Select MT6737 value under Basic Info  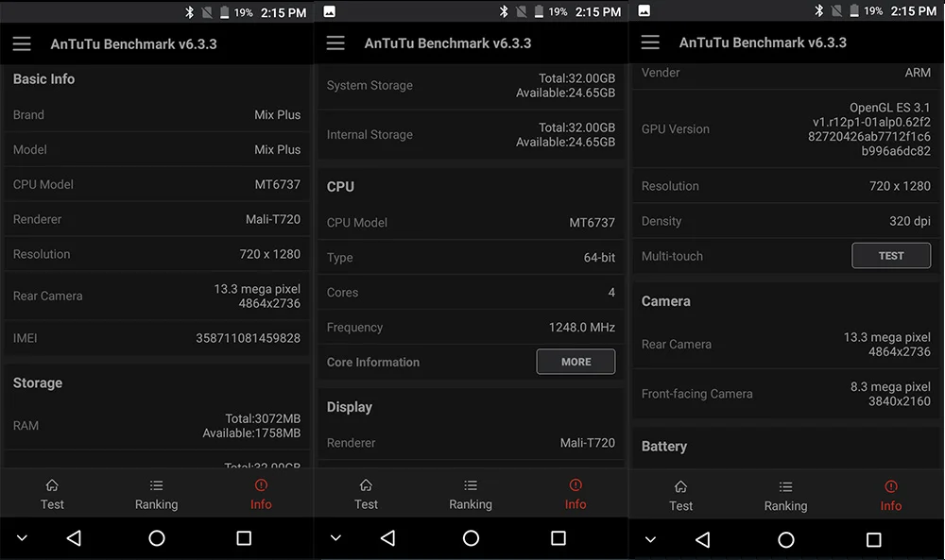[x=277, y=184]
